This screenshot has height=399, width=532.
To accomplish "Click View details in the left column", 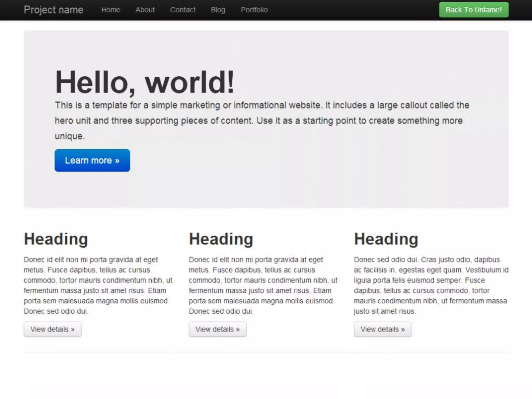I will [52, 329].
